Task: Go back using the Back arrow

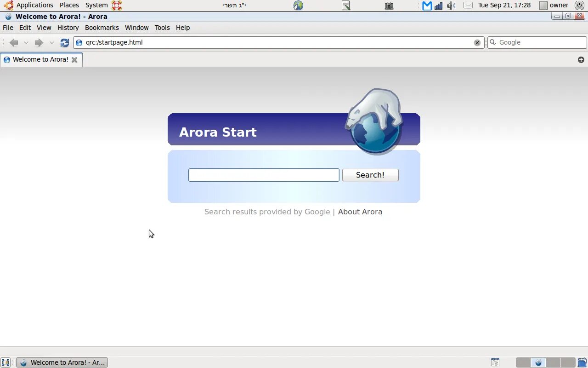Action: (14, 43)
